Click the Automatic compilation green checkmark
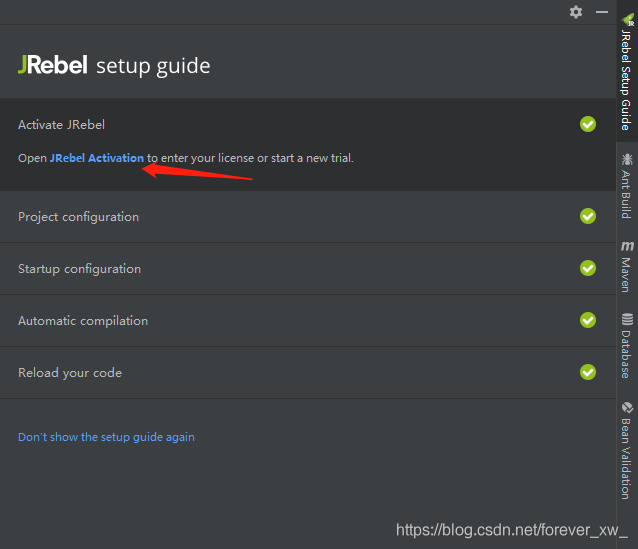 point(588,320)
